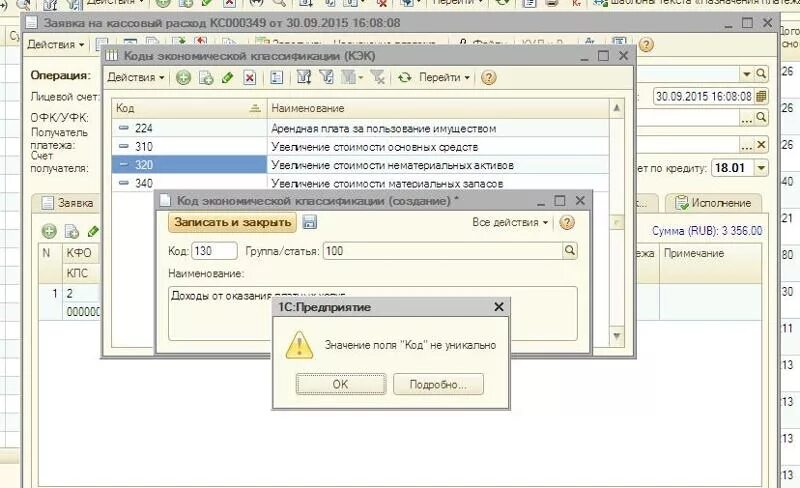Open the calendar next to the date 30.09.2015
Screen dimensions: 800x488
(x=761, y=96)
